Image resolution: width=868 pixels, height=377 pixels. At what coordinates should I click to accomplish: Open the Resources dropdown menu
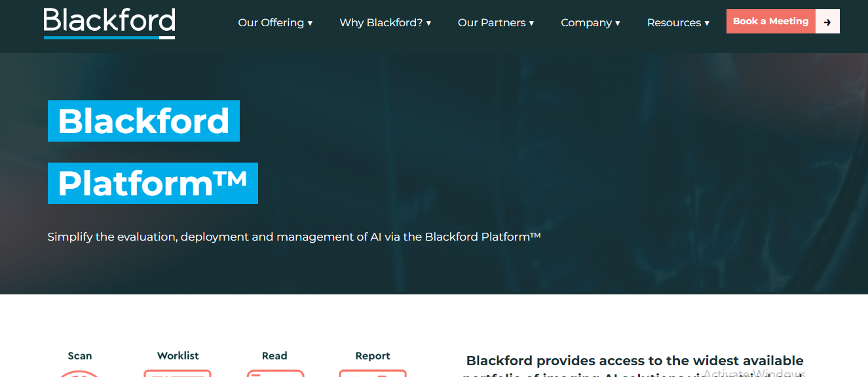(678, 22)
